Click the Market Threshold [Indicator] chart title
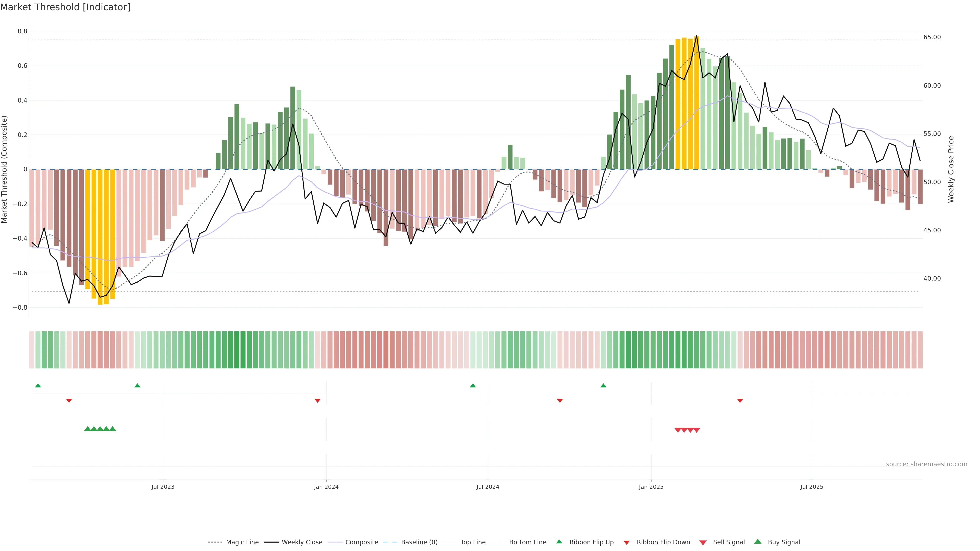Viewport: 980px width, 551px height. pos(65,7)
